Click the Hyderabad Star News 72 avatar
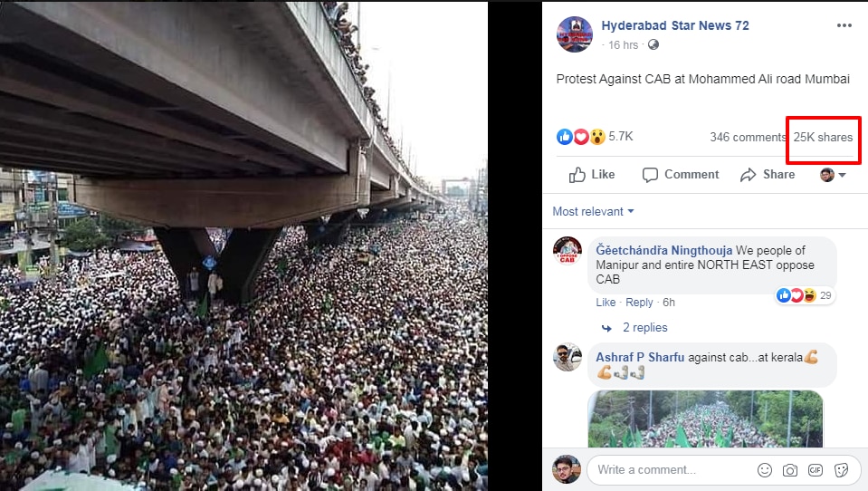The height and width of the screenshot is (491, 868). click(574, 34)
